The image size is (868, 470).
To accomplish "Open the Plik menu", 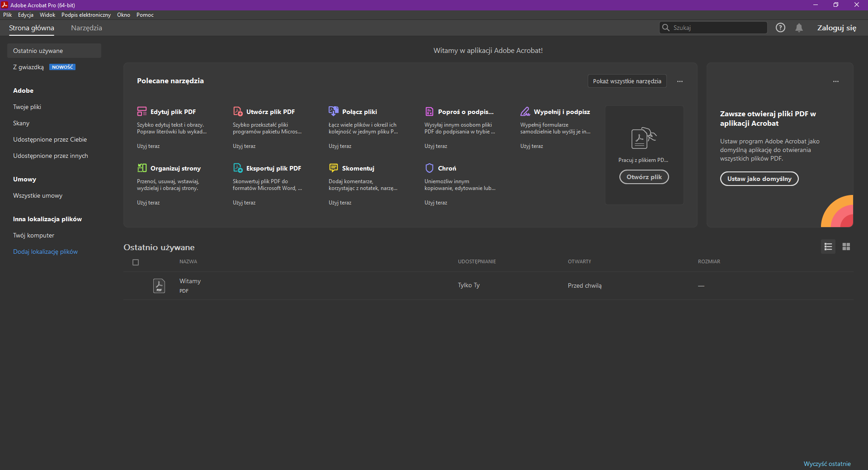I will coord(8,15).
